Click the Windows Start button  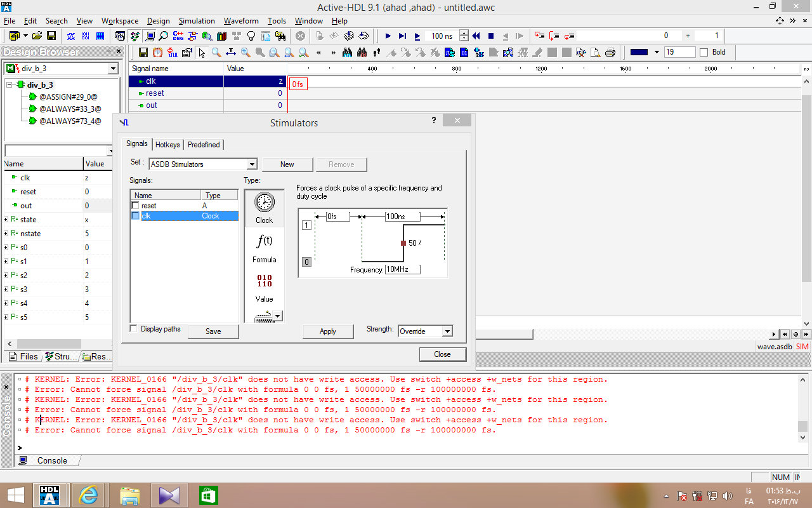[16, 495]
